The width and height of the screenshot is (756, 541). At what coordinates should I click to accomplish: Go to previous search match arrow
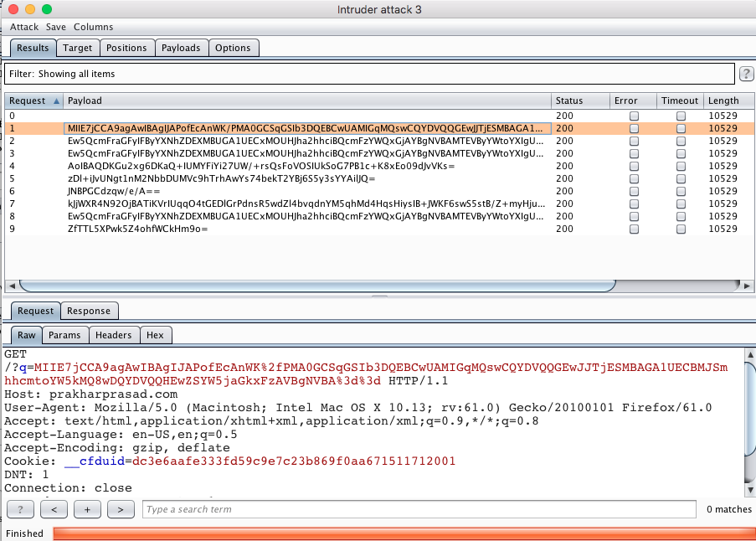coord(54,509)
